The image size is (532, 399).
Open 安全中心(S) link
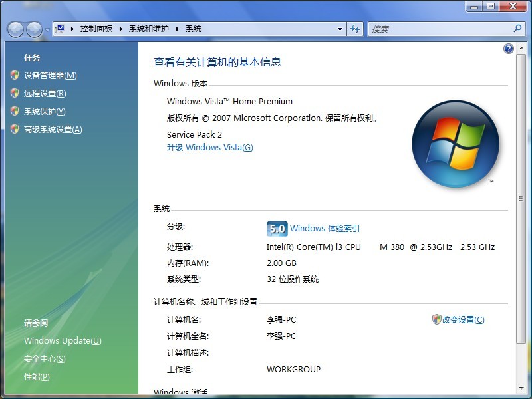coord(45,359)
